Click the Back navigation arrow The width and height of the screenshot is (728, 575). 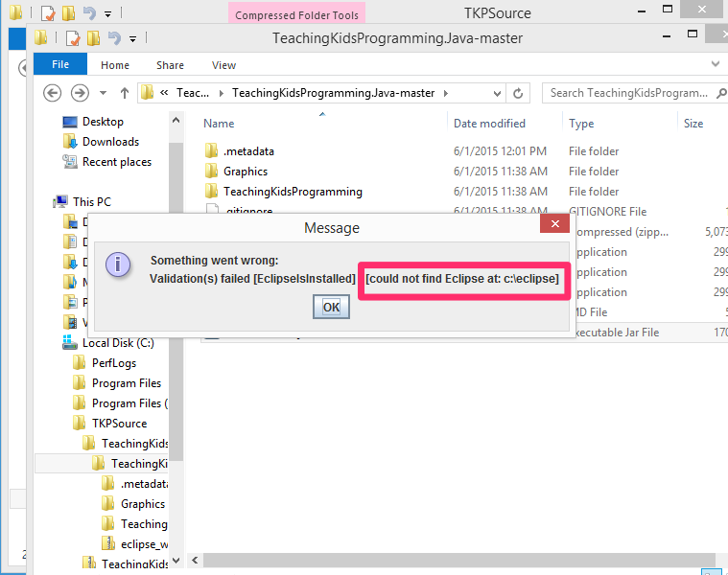point(53,93)
